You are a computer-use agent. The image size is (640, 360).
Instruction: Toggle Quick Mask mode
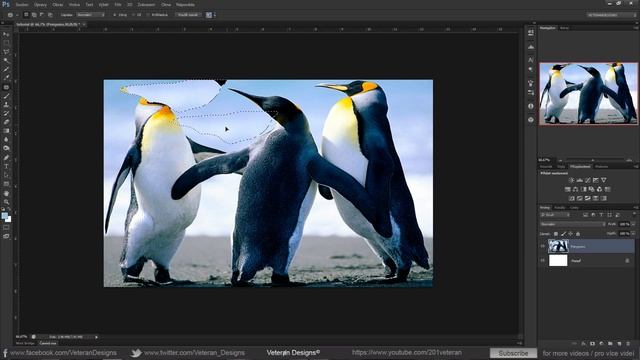click(6, 228)
